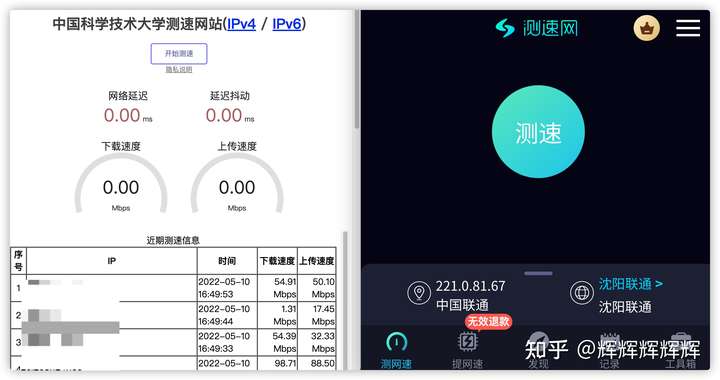Start test with the round 测速 button
This screenshot has height=380, width=720.
coord(538,132)
